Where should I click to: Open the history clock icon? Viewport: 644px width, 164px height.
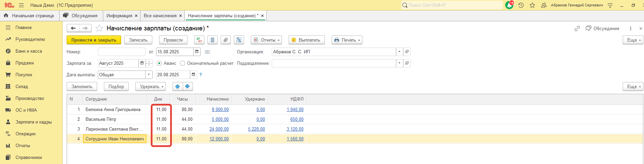coord(521,5)
